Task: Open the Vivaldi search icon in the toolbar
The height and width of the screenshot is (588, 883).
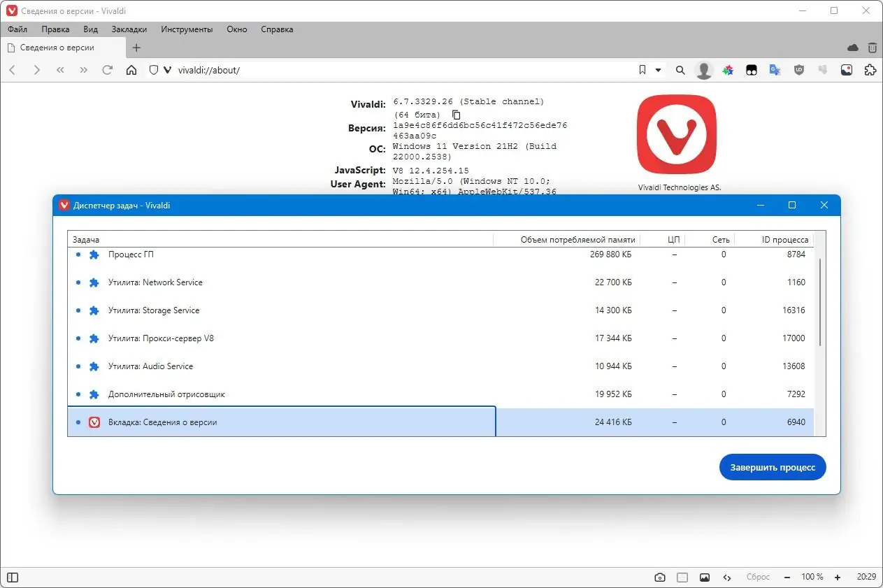Action: point(680,70)
